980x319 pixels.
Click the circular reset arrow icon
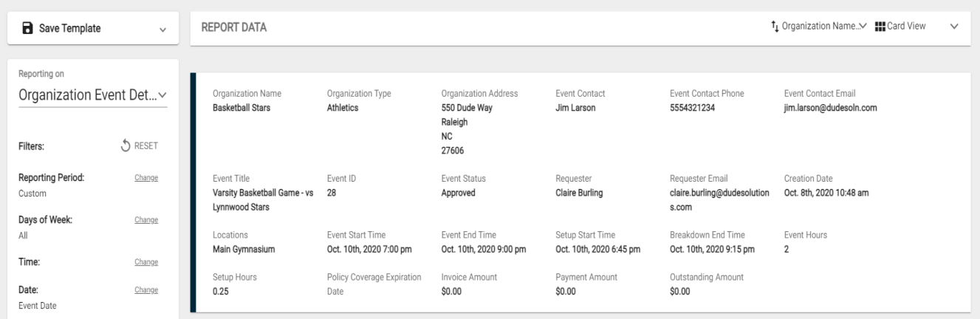(125, 145)
